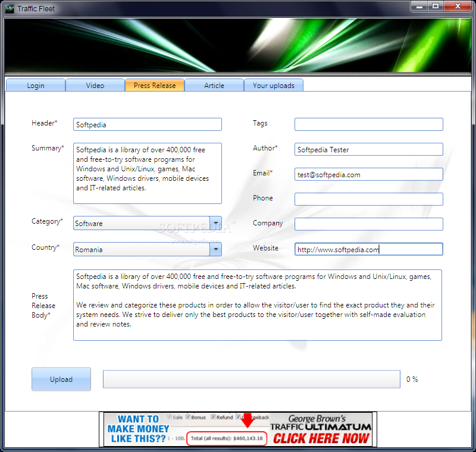
Task: Click the Category* label
Action: pos(47,221)
